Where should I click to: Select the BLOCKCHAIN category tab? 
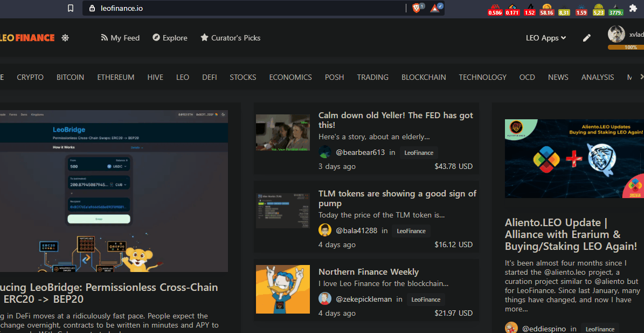click(424, 77)
